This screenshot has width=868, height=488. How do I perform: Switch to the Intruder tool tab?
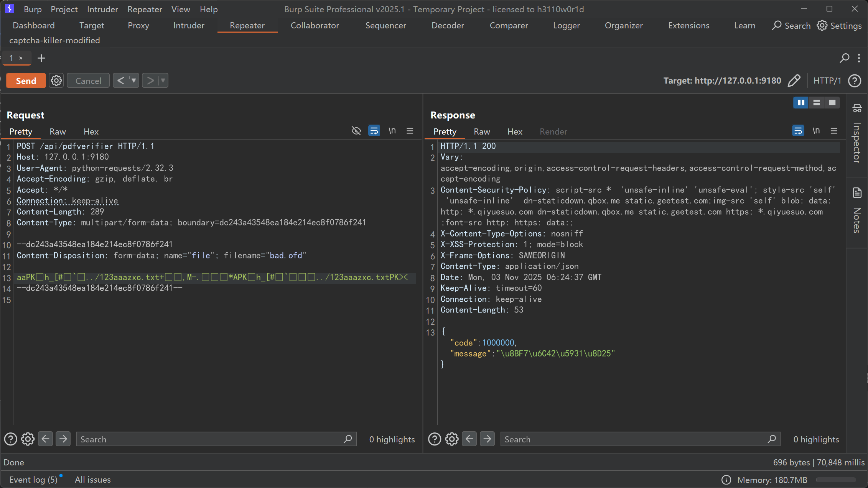coord(189,25)
